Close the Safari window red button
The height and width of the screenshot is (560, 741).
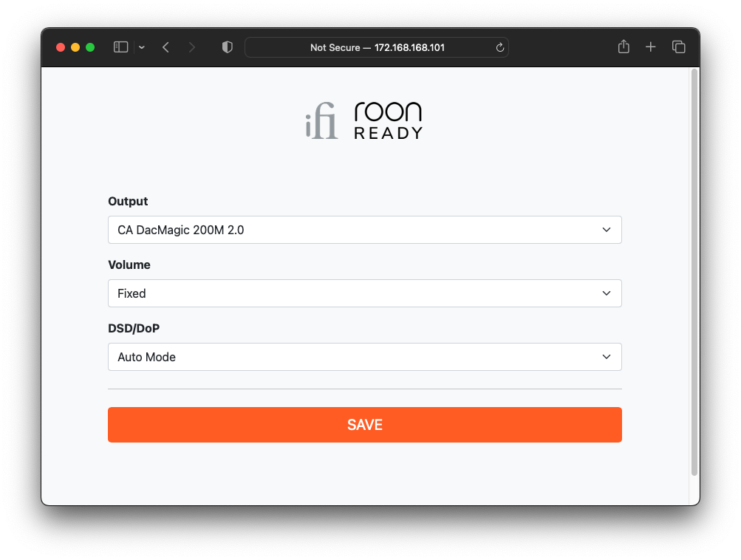(61, 47)
